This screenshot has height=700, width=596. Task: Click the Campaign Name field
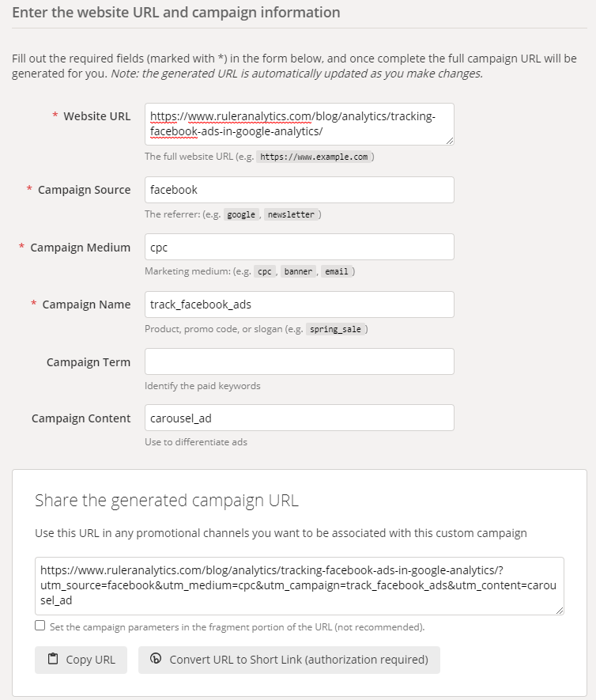pos(299,305)
